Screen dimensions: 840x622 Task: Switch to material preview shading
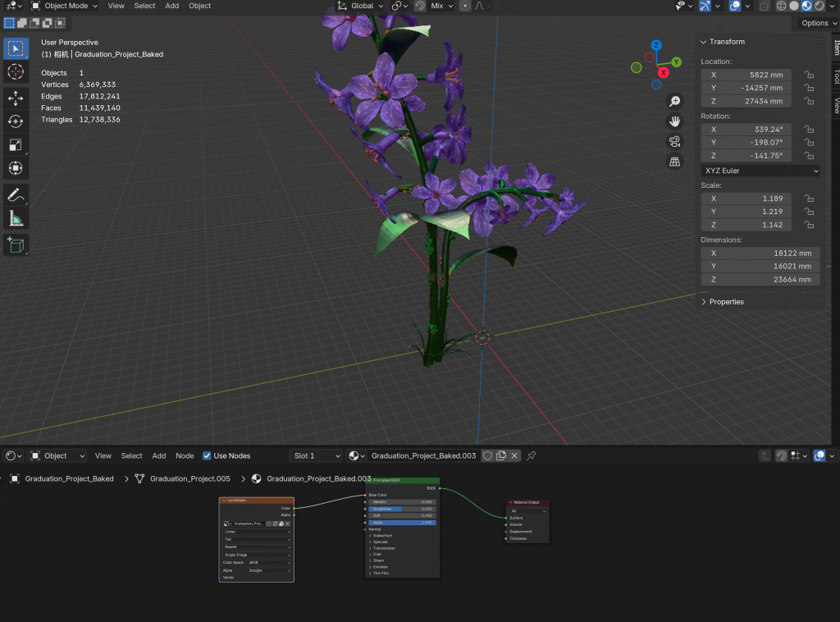pyautogui.click(x=806, y=6)
